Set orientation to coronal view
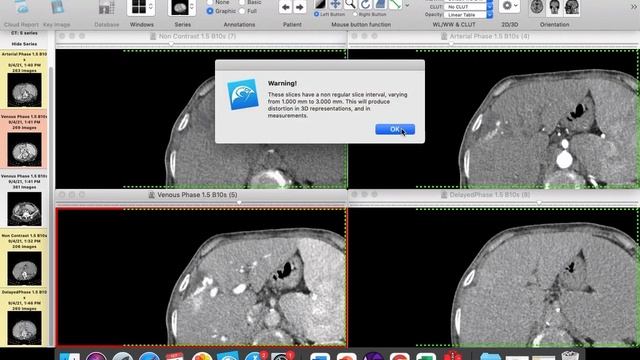Viewport: 640px width, 360px height. click(x=554, y=7)
